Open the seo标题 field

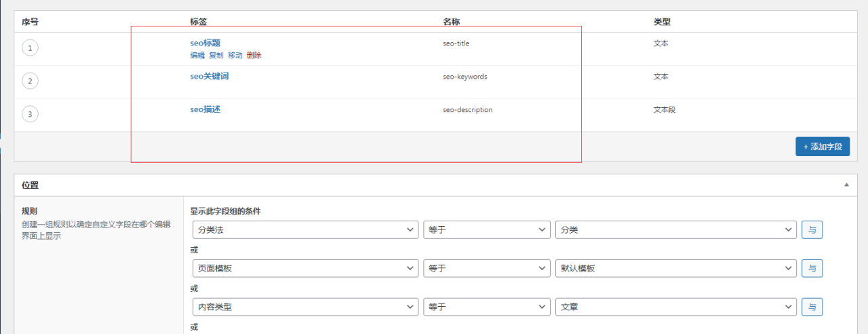205,43
